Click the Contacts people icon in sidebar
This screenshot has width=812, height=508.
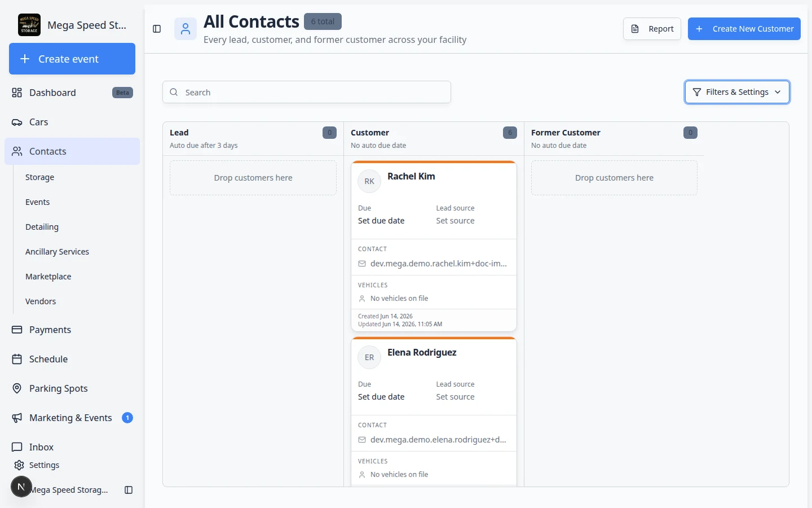click(x=17, y=151)
